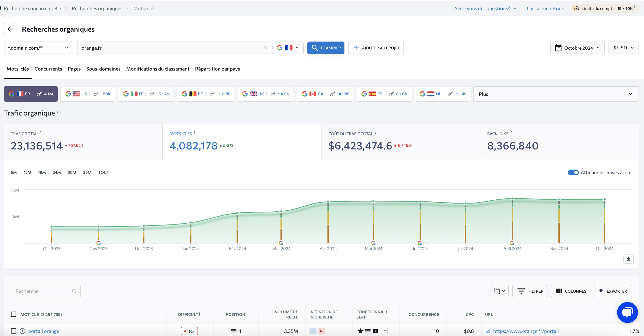Switch to the Concurrents tab

[x=48, y=69]
